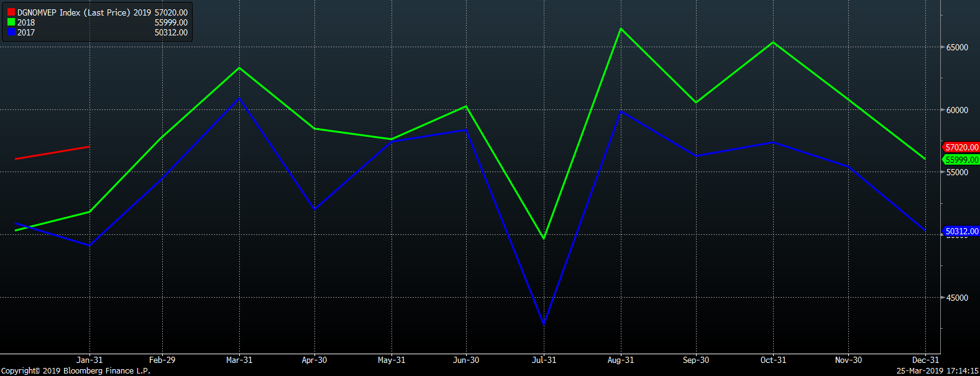Click the Mar-31 date label on x-axis
Image resolution: width=980 pixels, height=376 pixels.
239,360
